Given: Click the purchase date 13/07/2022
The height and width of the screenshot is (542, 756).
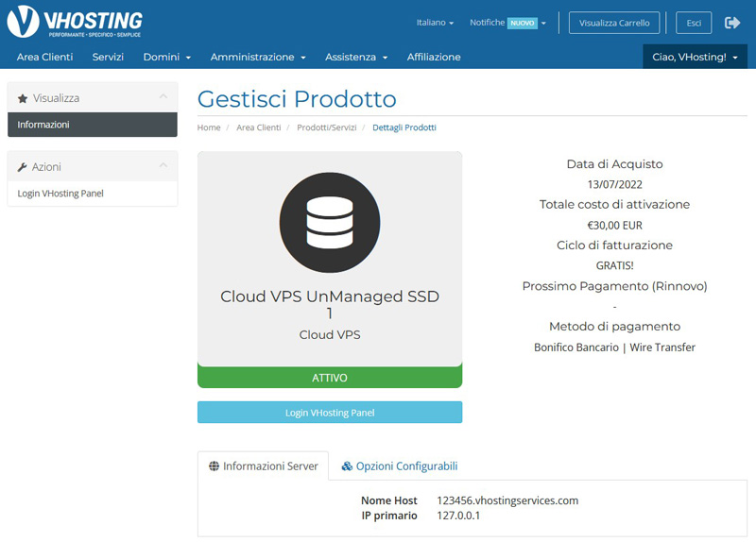Looking at the screenshot, I should [x=615, y=184].
